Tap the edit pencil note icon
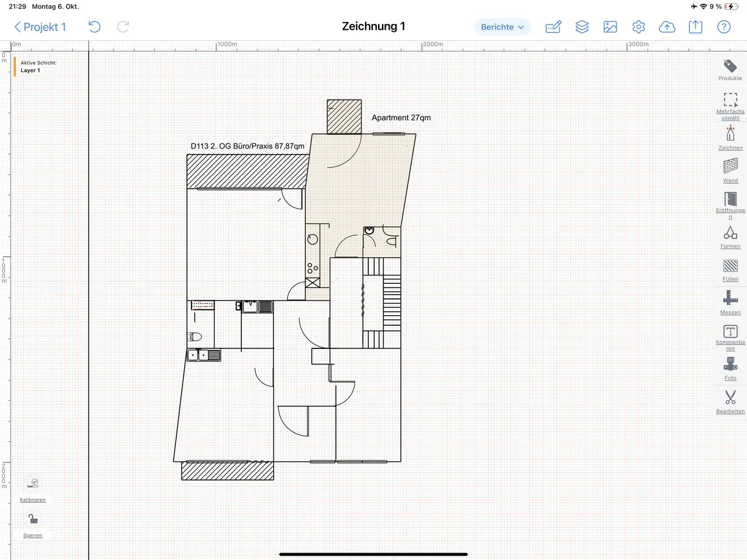Viewport: 747px width, 560px height. [553, 26]
